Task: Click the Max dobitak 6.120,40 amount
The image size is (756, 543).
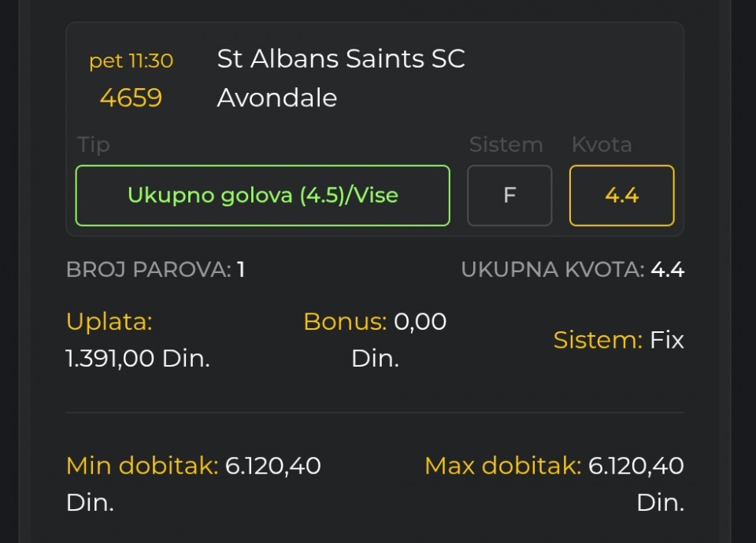Action: tap(636, 466)
